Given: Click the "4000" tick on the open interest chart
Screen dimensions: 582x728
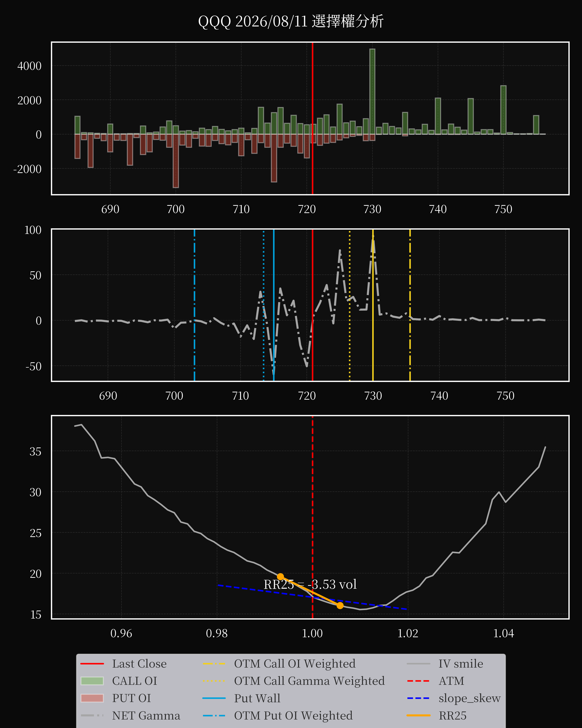Looking at the screenshot, I should coord(29,66).
